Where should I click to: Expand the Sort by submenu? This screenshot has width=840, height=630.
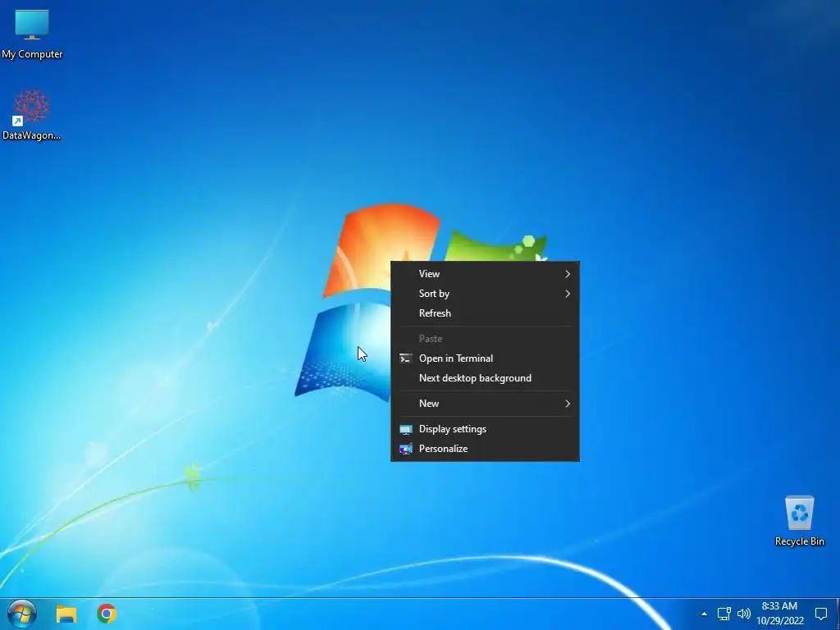[x=485, y=294]
